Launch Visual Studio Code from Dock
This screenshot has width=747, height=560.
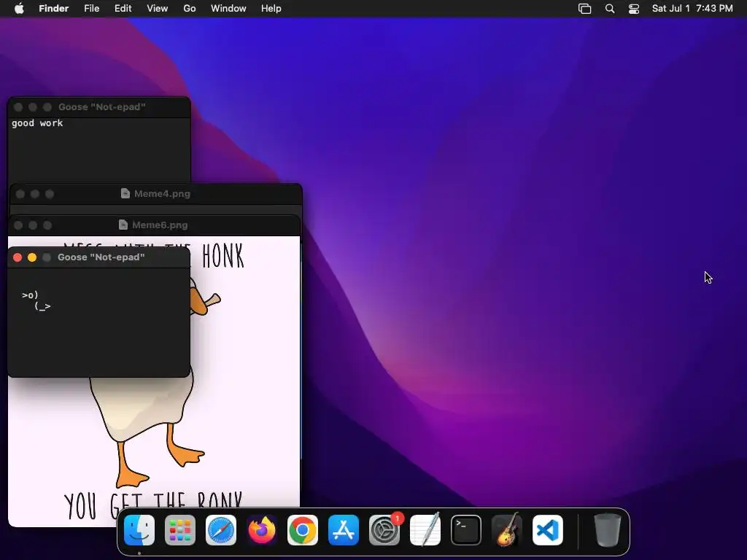tap(548, 530)
